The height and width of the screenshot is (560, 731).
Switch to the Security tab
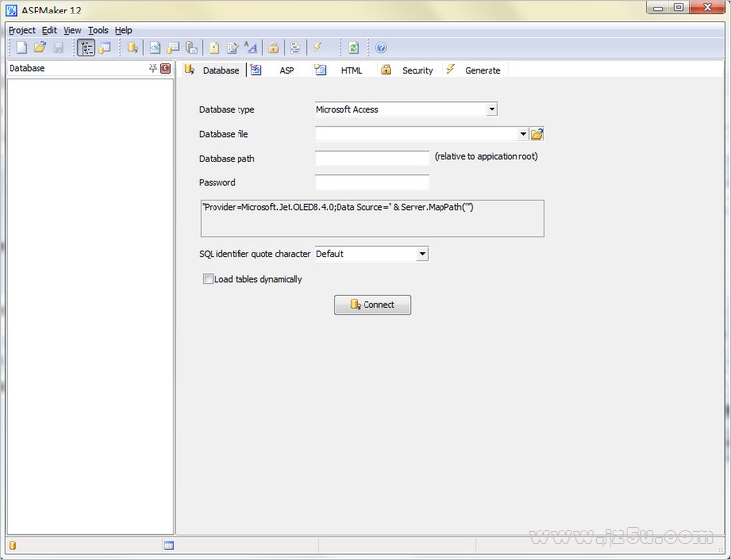[408, 70]
